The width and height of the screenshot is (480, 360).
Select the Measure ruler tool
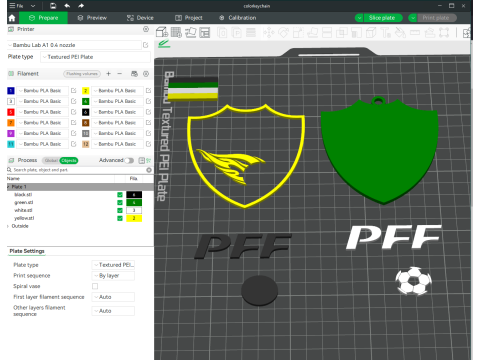415,33
